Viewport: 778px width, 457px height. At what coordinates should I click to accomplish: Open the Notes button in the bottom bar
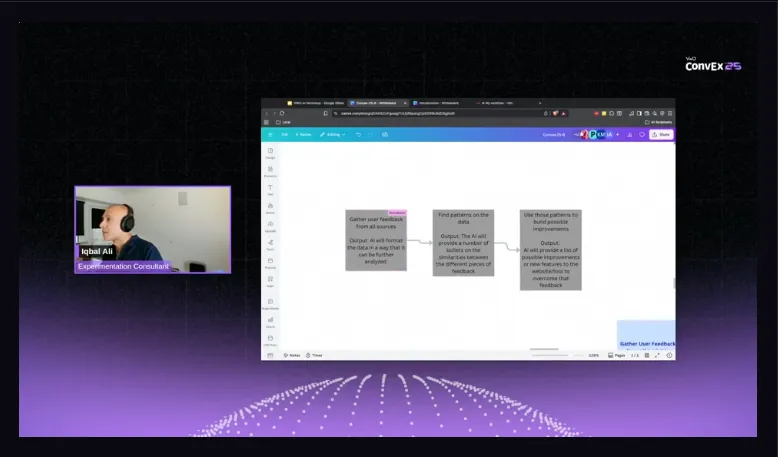click(x=292, y=355)
